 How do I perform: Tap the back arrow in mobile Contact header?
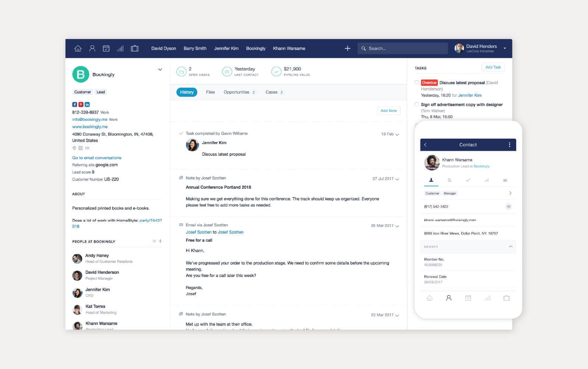pyautogui.click(x=426, y=145)
